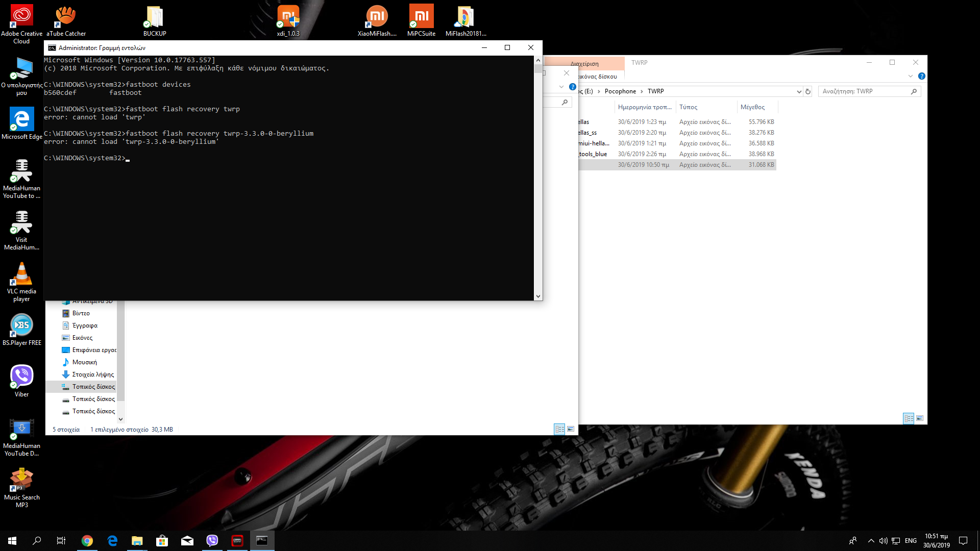
Task: Click the Chrome icon in the taskbar
Action: point(87,541)
